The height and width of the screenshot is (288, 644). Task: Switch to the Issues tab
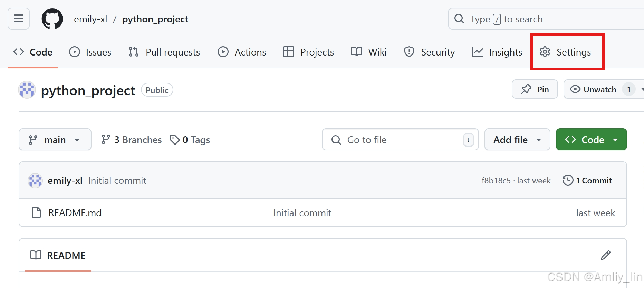90,52
